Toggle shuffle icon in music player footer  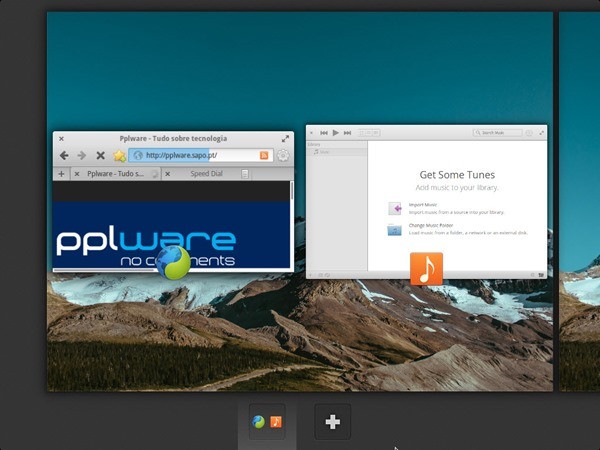321,275
